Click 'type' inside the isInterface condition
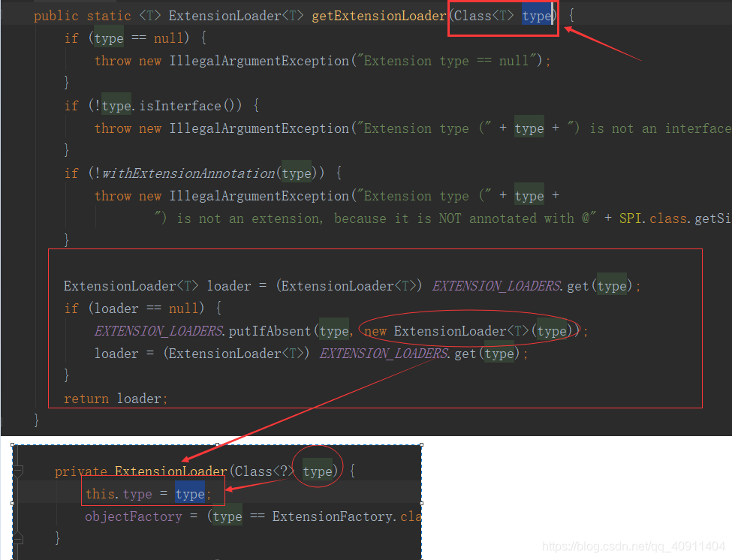This screenshot has width=732, height=560. (116, 106)
